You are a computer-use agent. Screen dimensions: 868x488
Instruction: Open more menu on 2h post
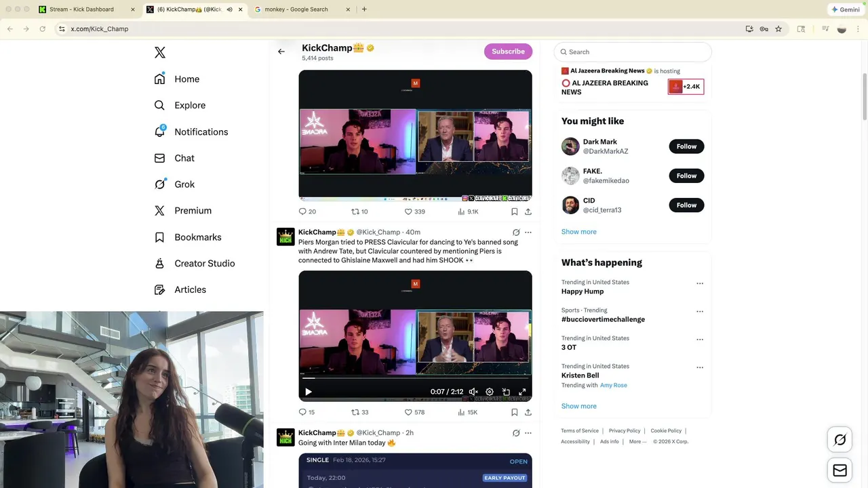pyautogui.click(x=528, y=433)
